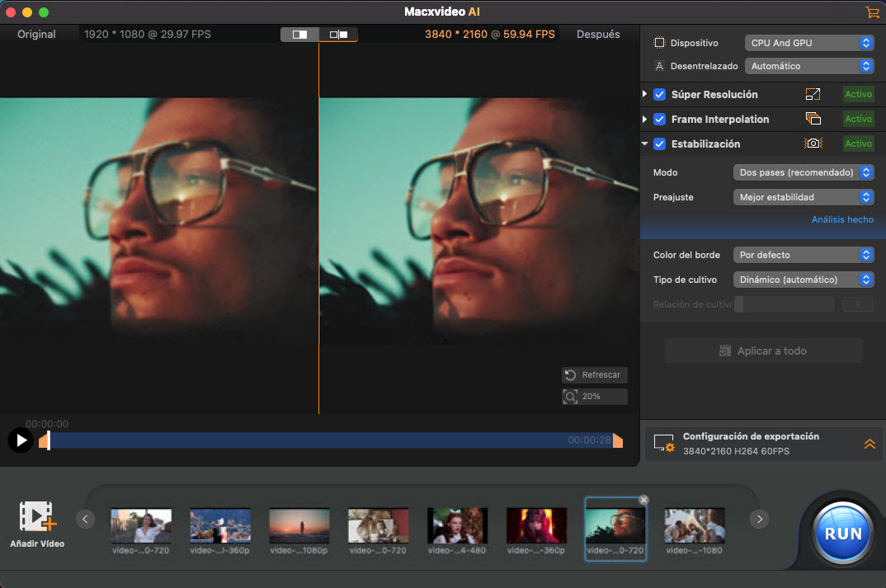The height and width of the screenshot is (588, 886).
Task: Click the Frame Interpolation frames icon
Action: coord(813,119)
